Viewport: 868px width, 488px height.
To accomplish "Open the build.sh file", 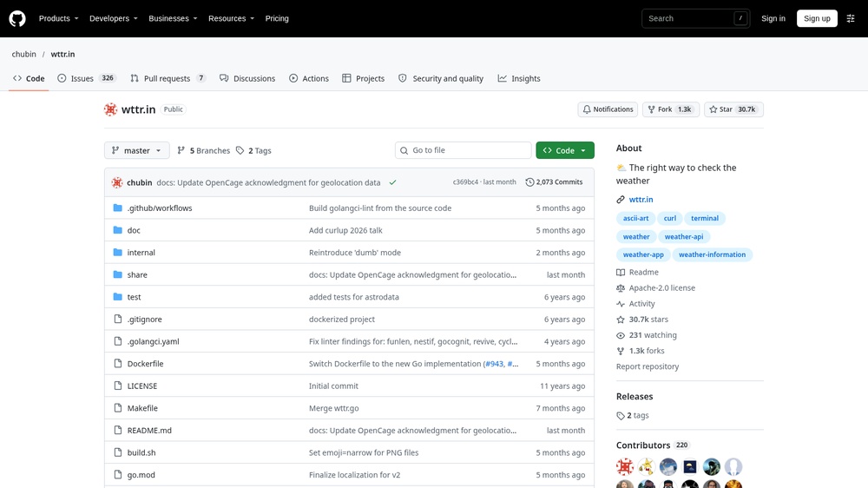I will coord(141,452).
